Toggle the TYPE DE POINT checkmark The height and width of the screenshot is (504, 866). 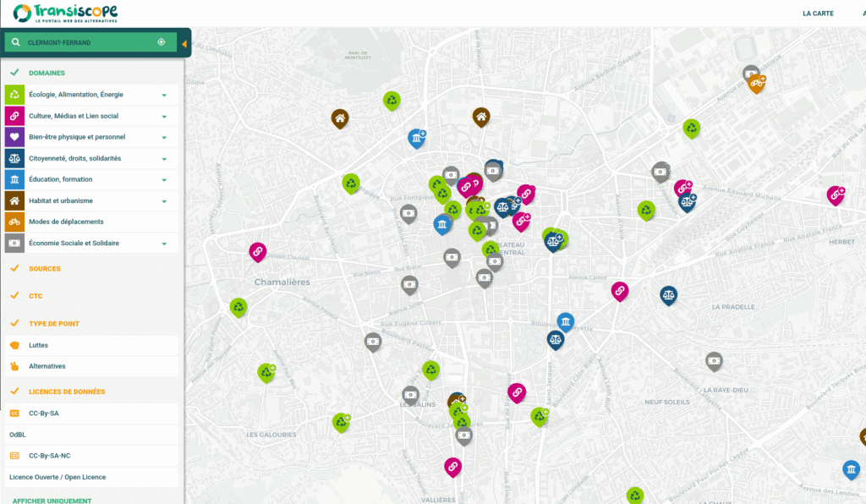coord(14,324)
